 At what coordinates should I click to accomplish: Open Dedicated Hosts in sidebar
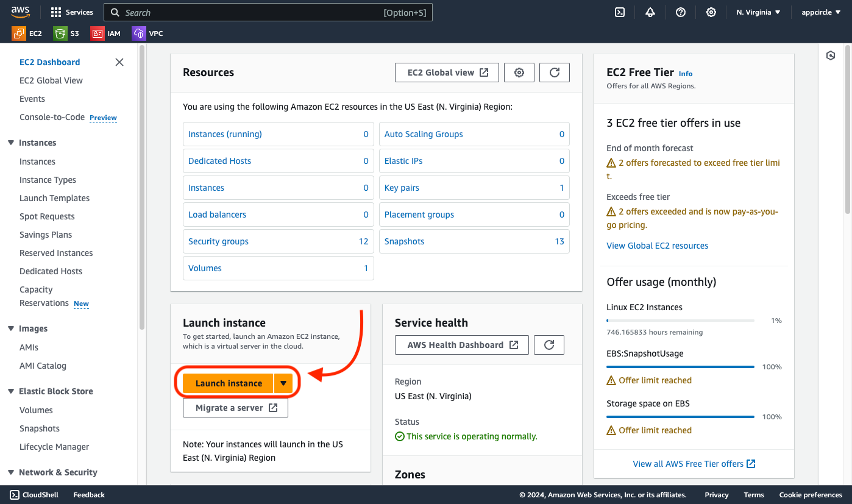pyautogui.click(x=51, y=271)
